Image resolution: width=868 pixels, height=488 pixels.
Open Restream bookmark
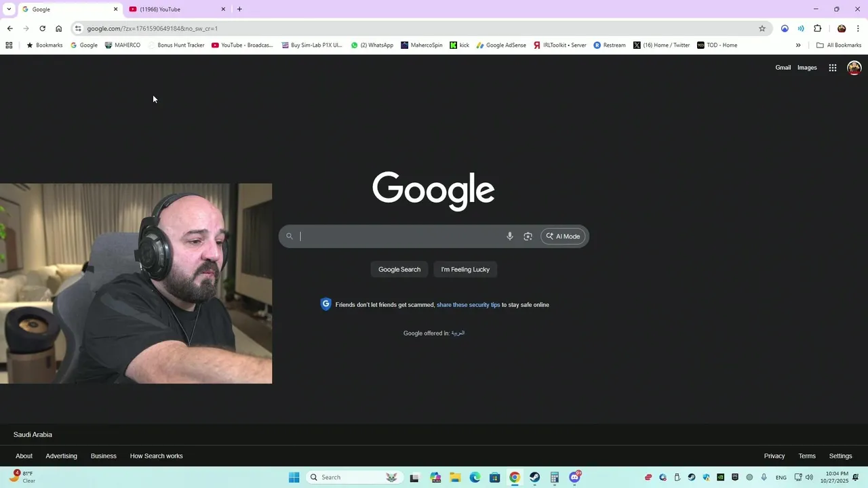(x=610, y=45)
